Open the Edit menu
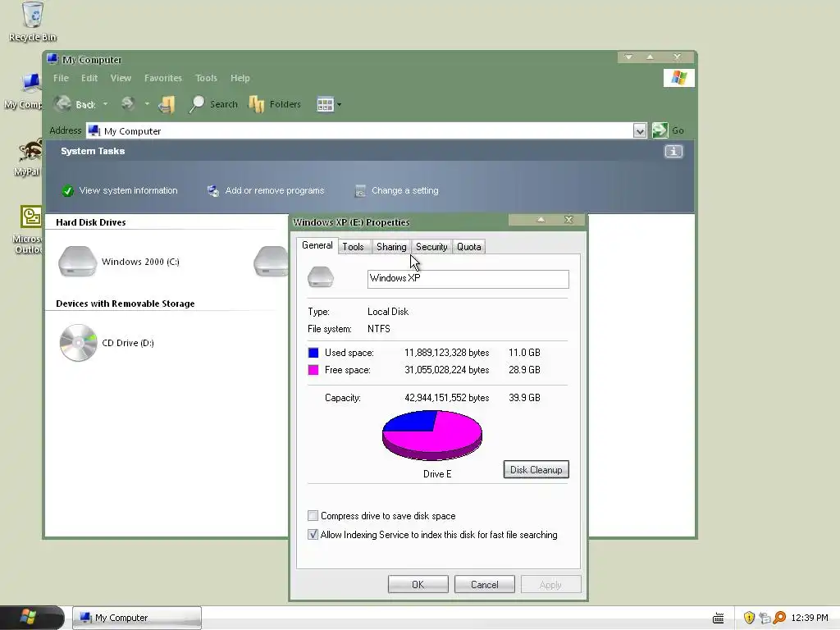 click(x=89, y=78)
